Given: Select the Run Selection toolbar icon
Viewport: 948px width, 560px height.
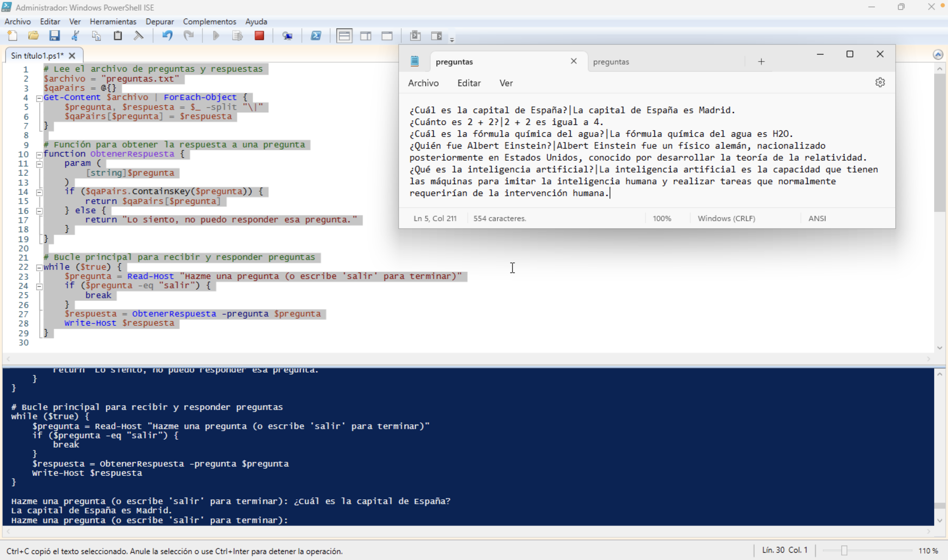Looking at the screenshot, I should pos(237,36).
